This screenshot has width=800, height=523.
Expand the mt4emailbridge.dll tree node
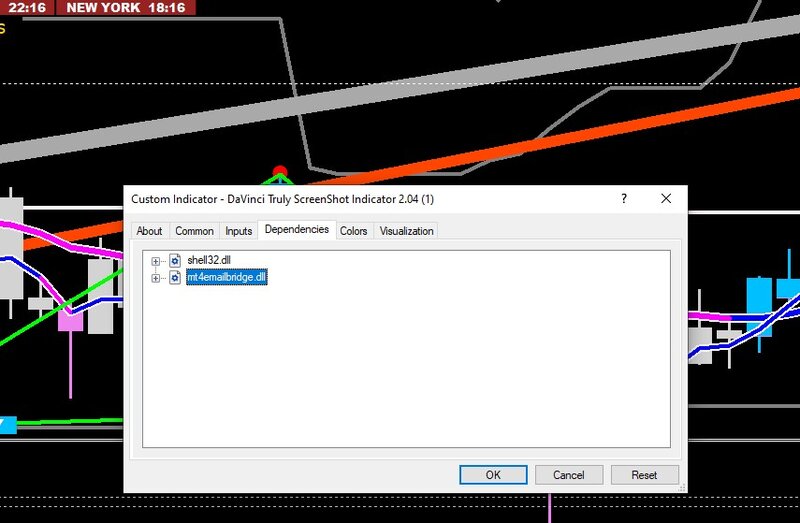(x=156, y=278)
